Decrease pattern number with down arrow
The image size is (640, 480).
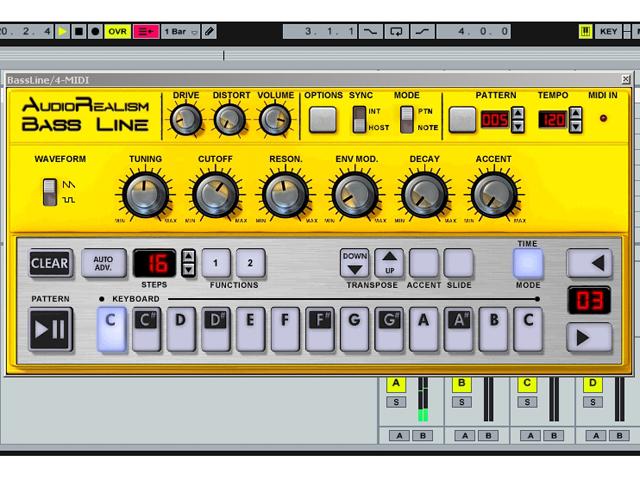tap(518, 127)
